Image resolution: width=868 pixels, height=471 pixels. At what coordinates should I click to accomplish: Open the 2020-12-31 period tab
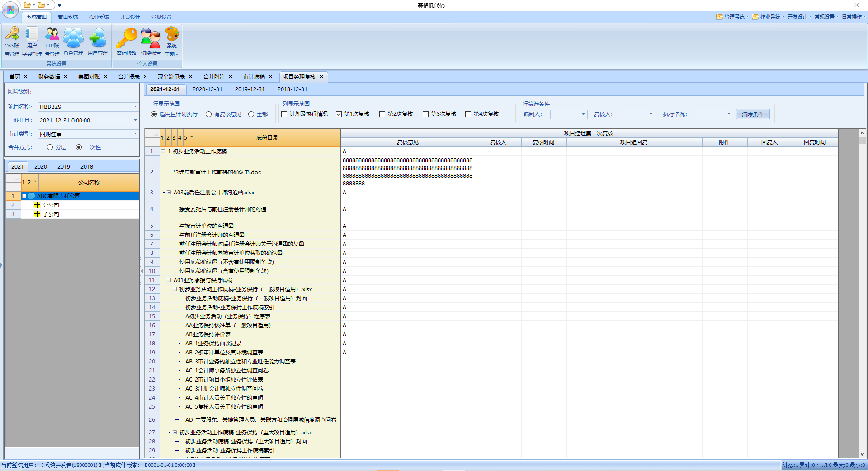[208, 89]
